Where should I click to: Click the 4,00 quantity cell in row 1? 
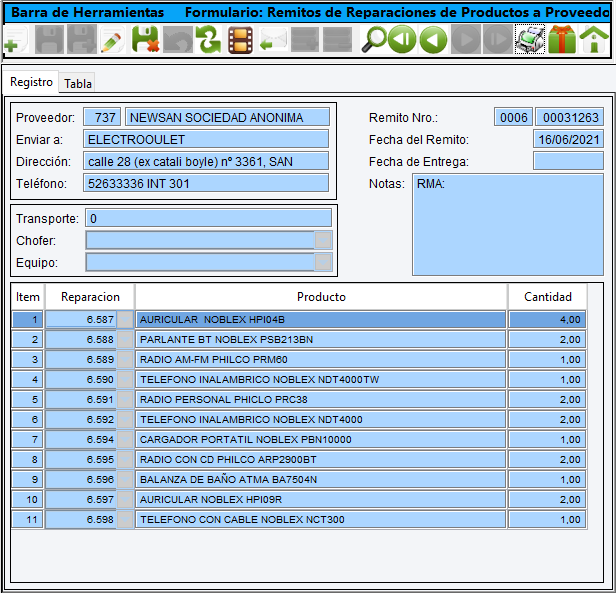pyautogui.click(x=547, y=319)
